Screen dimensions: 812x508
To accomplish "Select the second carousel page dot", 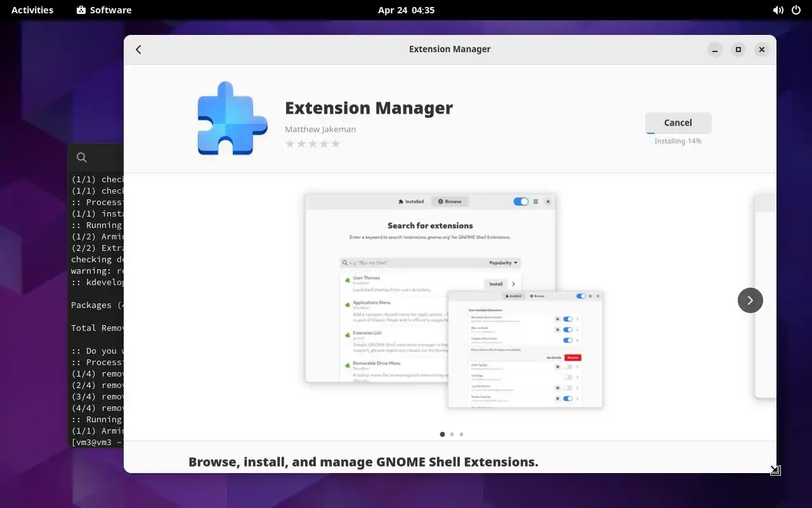I will (452, 434).
